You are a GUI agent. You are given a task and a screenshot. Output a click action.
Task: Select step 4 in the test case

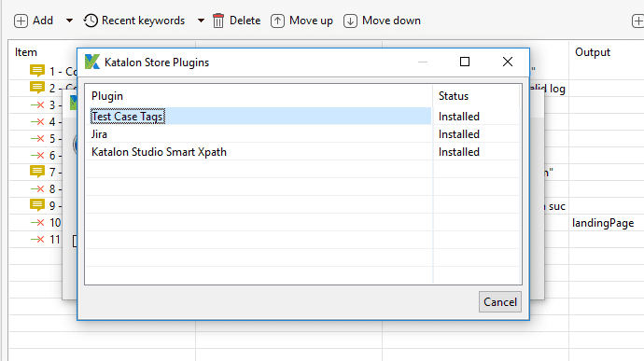pos(46,122)
